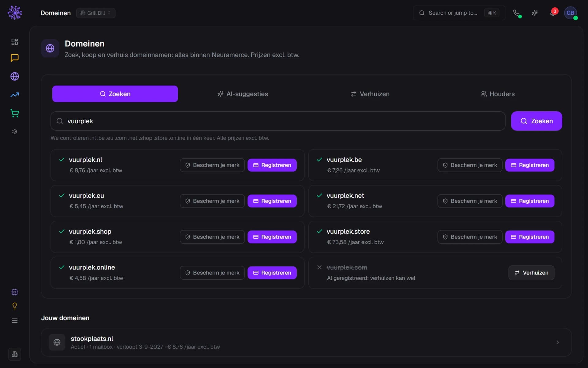588x368 pixels.
Task: Open the chat messages sidebar icon
Action: tap(15, 58)
